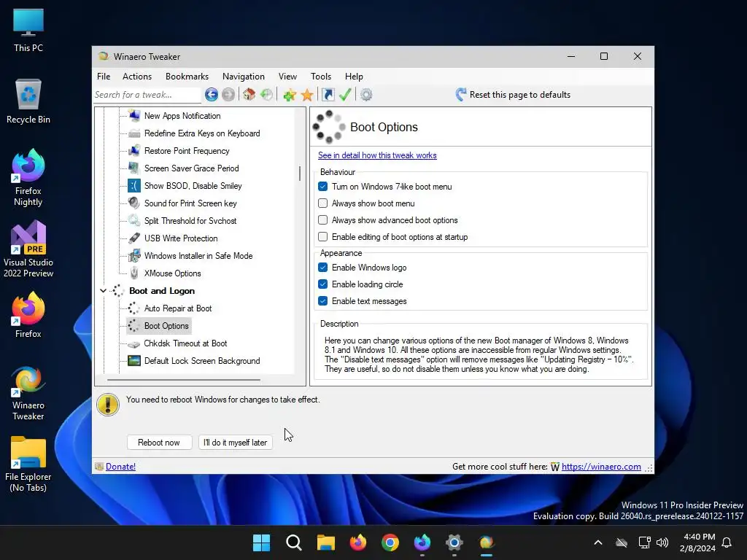This screenshot has height=560, width=747.
Task: Select Sound for Print Screen key
Action: click(x=190, y=203)
